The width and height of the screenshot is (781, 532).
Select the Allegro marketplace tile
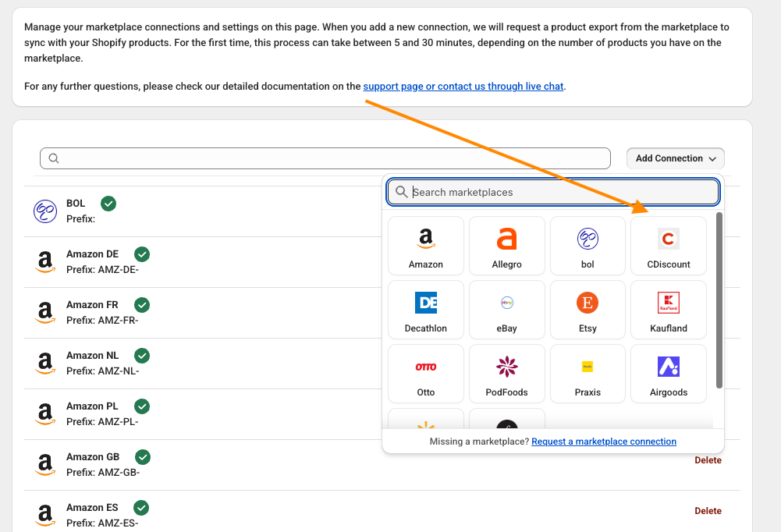click(506, 246)
